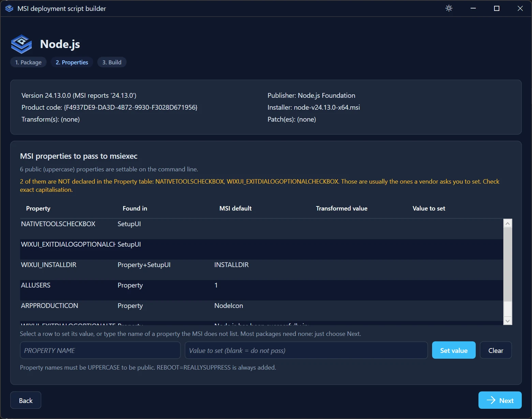Viewport: 532px width, 419px height.
Task: Click the Patch(es): (none) text
Action: pyautogui.click(x=292, y=119)
